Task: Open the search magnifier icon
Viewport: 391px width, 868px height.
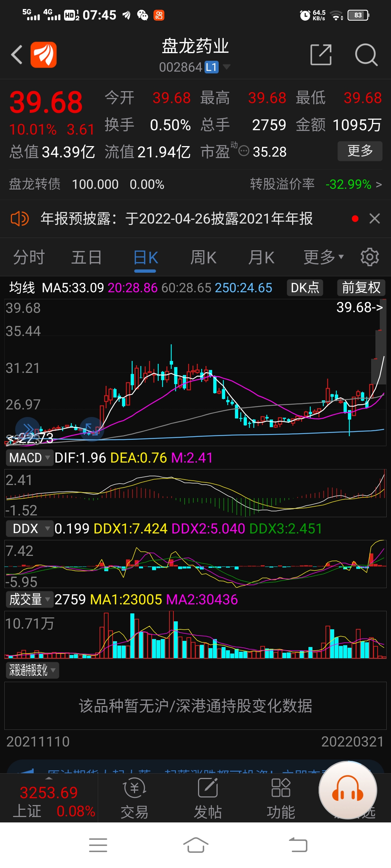Action: [366, 55]
